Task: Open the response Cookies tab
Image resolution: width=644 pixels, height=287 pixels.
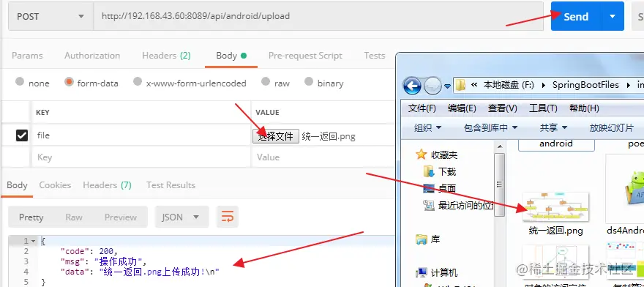Action: tap(55, 185)
